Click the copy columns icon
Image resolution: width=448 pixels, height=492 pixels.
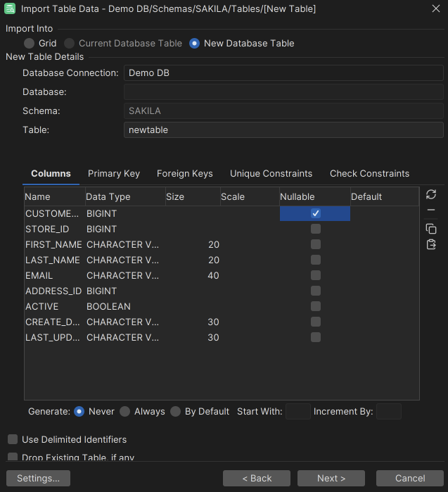[x=431, y=229]
